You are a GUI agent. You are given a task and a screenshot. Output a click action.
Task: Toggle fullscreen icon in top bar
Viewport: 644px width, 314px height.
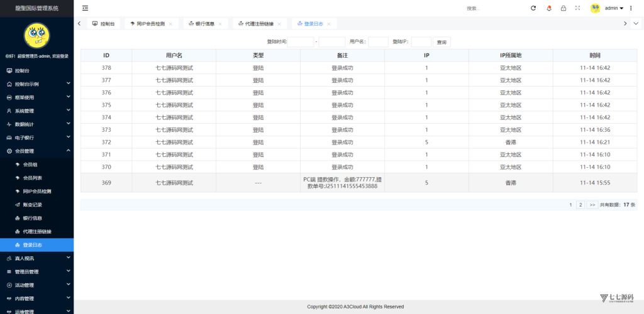click(x=577, y=8)
